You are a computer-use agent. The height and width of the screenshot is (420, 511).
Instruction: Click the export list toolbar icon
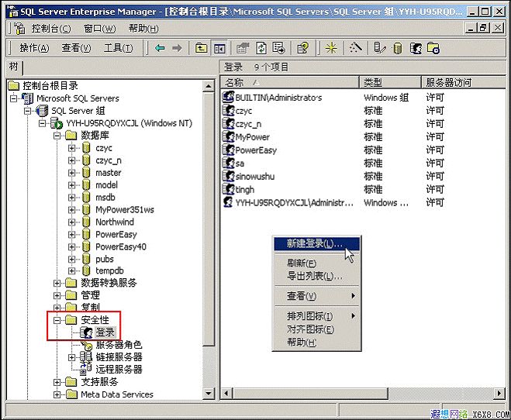tap(278, 49)
